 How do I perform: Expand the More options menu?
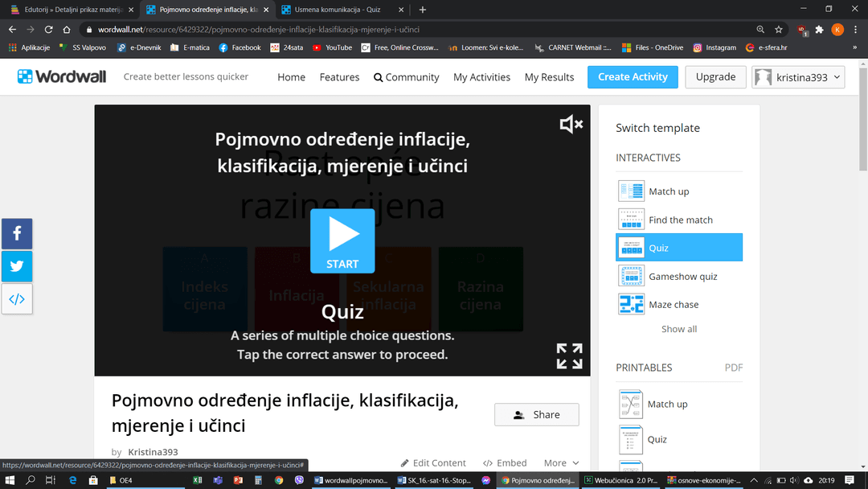click(x=561, y=463)
